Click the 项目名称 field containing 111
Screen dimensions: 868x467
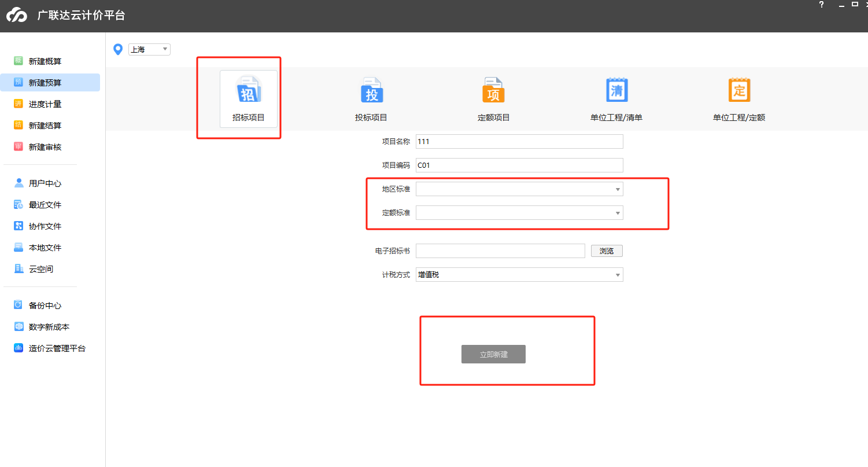[x=519, y=142]
